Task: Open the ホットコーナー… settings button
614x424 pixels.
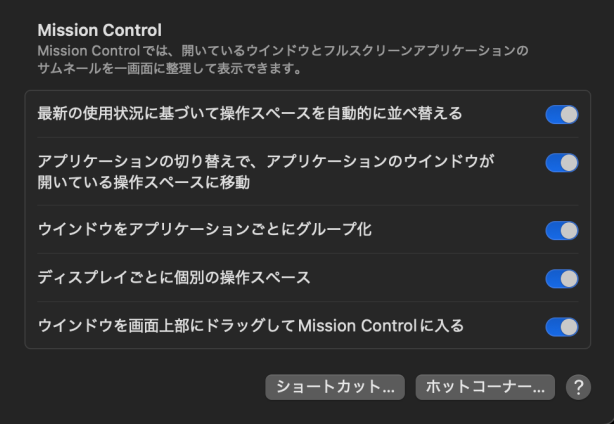Action: coord(485,387)
